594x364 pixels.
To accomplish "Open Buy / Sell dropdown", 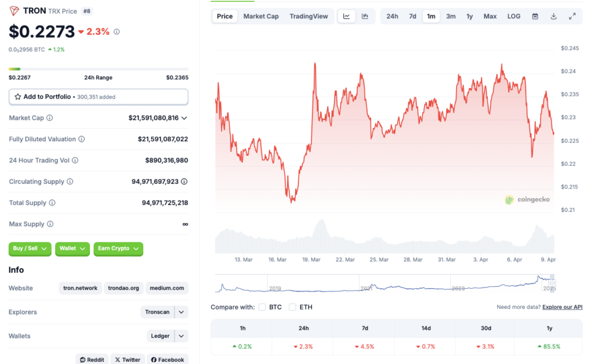I will [30, 249].
